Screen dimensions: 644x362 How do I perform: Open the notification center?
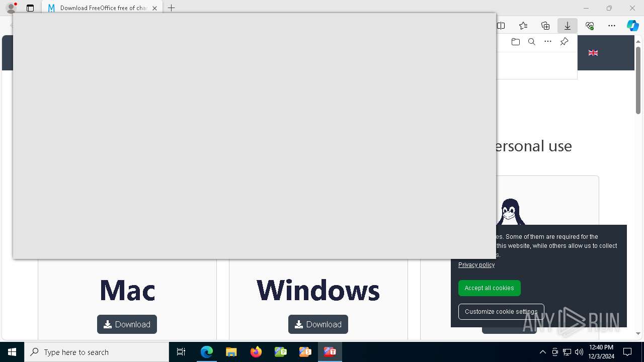(627, 352)
